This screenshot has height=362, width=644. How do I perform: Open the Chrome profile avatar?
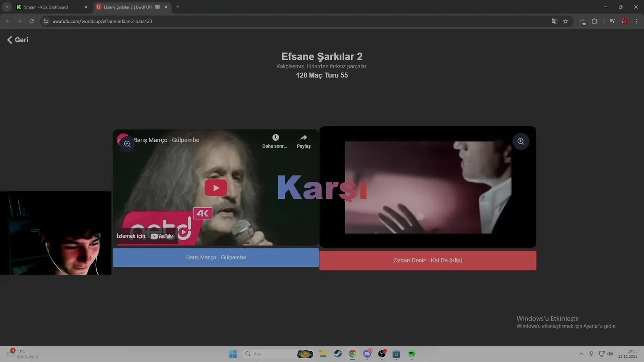624,21
